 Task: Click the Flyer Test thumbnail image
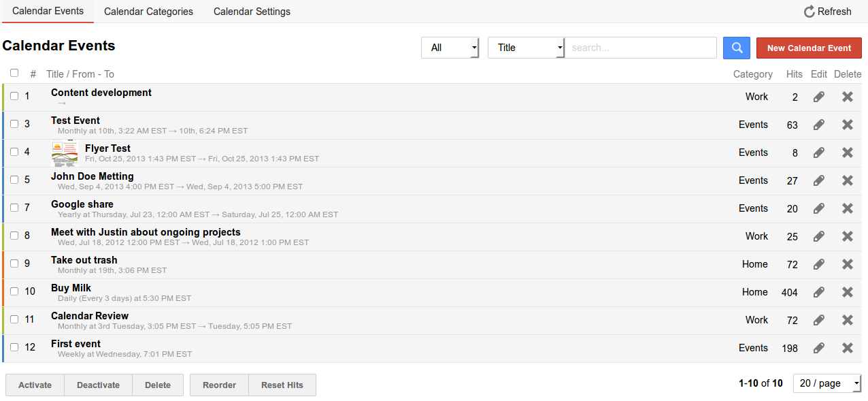pos(65,153)
